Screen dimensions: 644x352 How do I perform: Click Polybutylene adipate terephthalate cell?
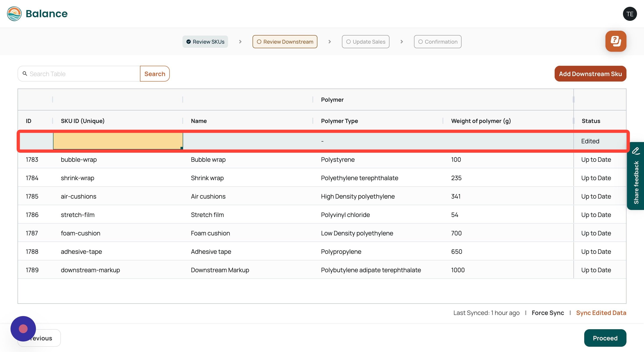pos(378,270)
